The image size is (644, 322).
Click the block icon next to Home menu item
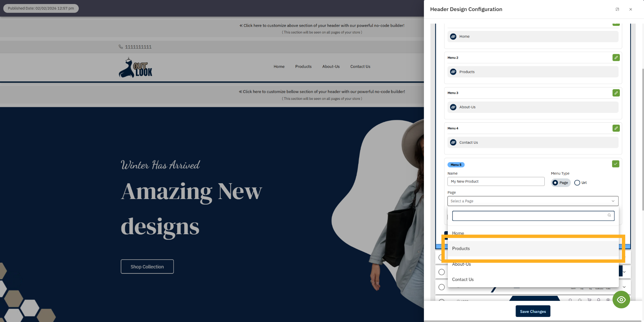[453, 36]
